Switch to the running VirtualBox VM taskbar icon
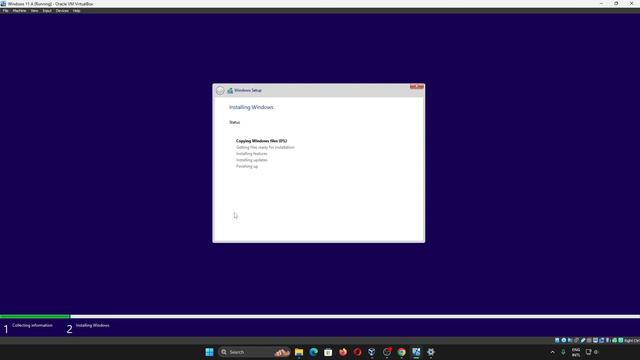Image resolution: width=640 pixels, height=360 pixels. pyautogui.click(x=416, y=352)
